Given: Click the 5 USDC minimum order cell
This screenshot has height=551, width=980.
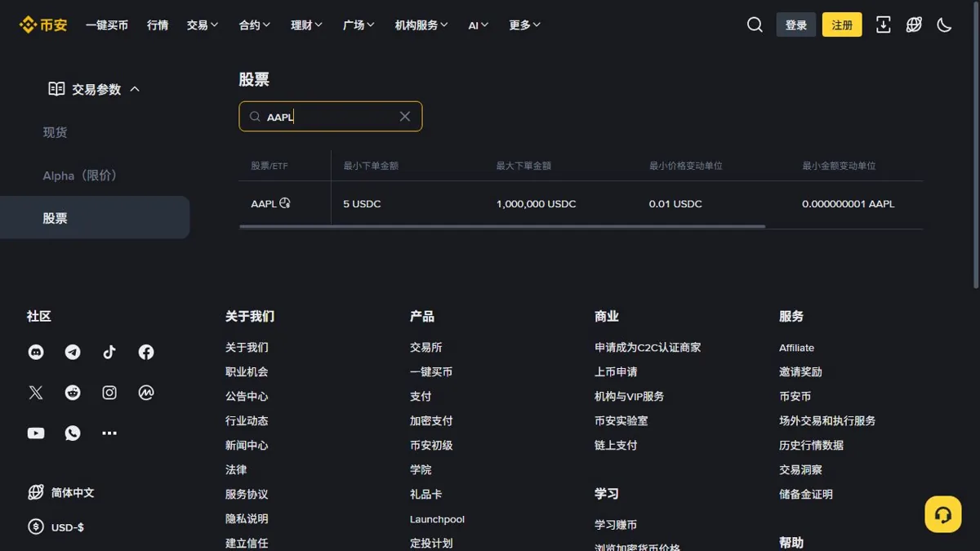Looking at the screenshot, I should coord(362,204).
